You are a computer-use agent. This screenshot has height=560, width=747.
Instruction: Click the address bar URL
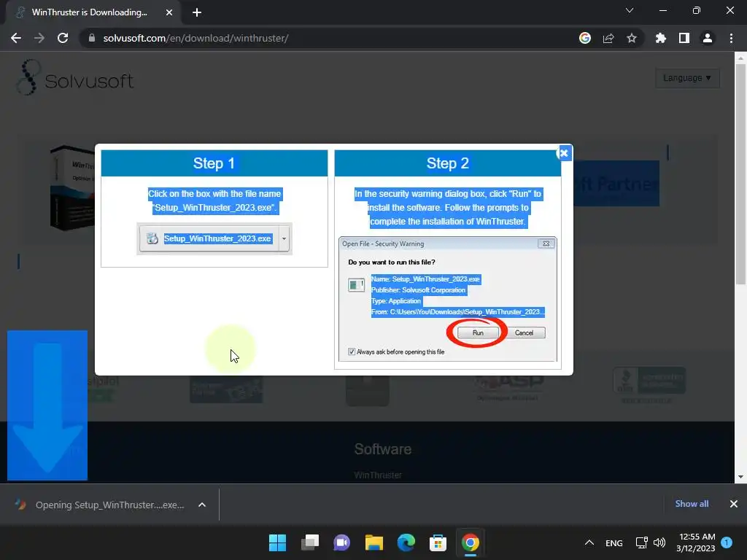pos(196,38)
